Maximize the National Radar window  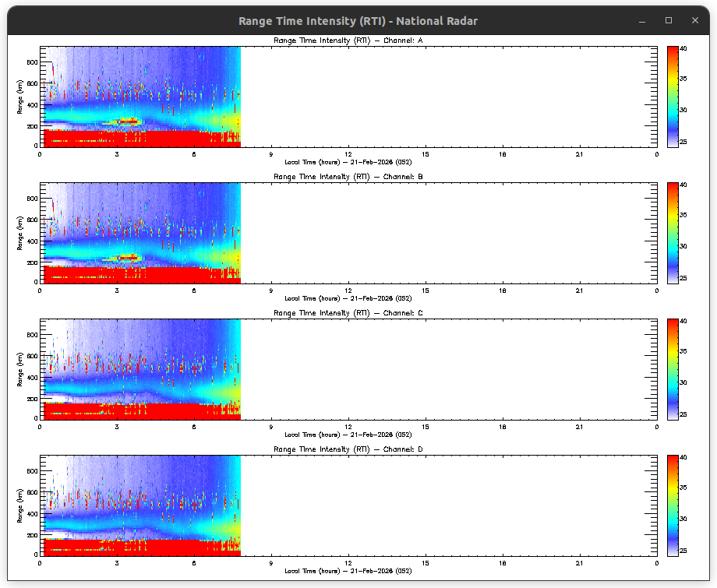668,20
